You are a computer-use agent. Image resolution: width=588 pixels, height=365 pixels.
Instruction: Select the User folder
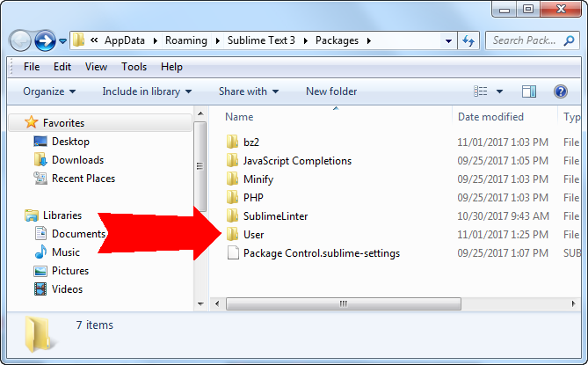(253, 235)
